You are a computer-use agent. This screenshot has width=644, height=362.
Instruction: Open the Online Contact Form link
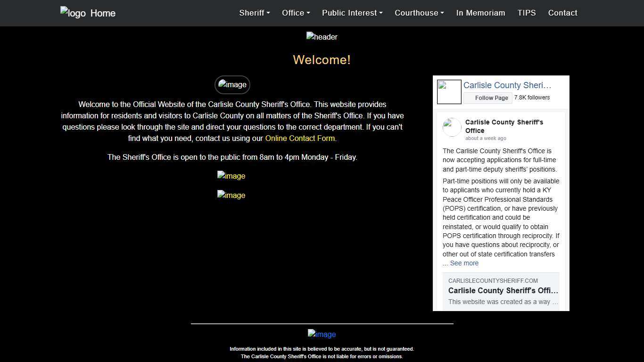[x=300, y=138]
